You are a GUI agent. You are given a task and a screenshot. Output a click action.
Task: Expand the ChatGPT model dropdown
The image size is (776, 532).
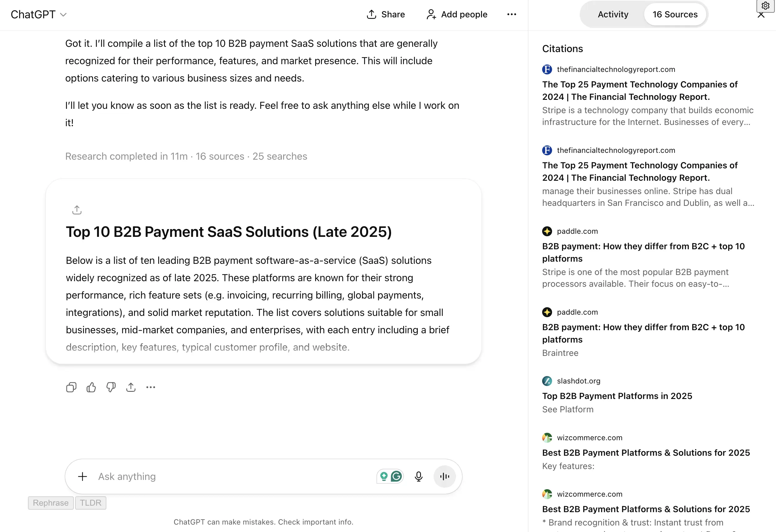click(x=39, y=15)
